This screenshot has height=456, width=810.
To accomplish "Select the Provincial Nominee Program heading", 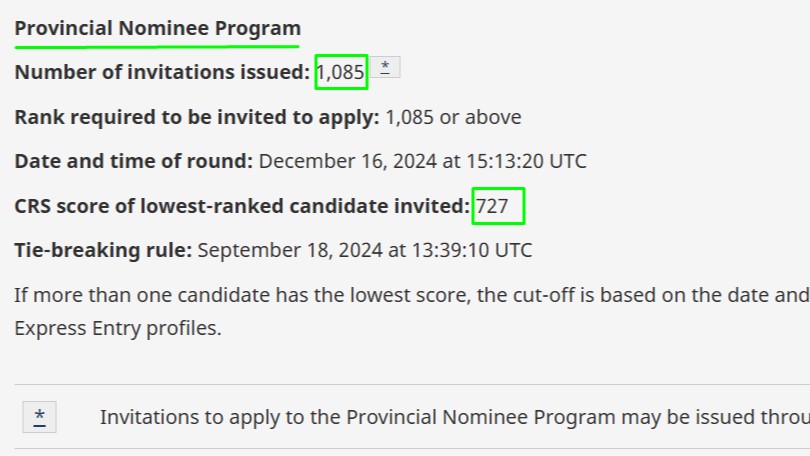I will 158,28.
